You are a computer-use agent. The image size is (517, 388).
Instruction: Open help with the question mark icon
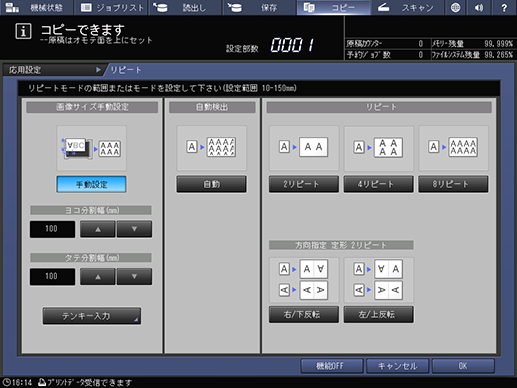pyautogui.click(x=504, y=7)
